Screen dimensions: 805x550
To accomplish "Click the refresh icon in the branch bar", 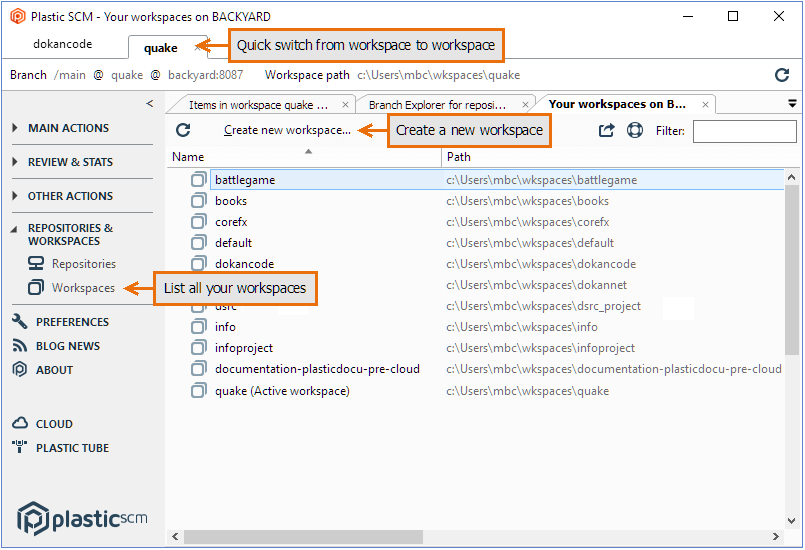I will pos(782,75).
